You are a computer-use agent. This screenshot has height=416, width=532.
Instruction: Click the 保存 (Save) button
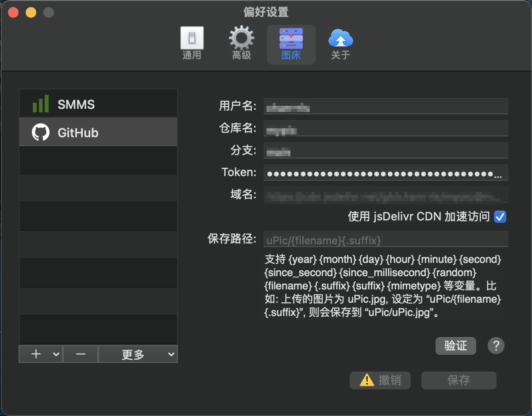[459, 380]
